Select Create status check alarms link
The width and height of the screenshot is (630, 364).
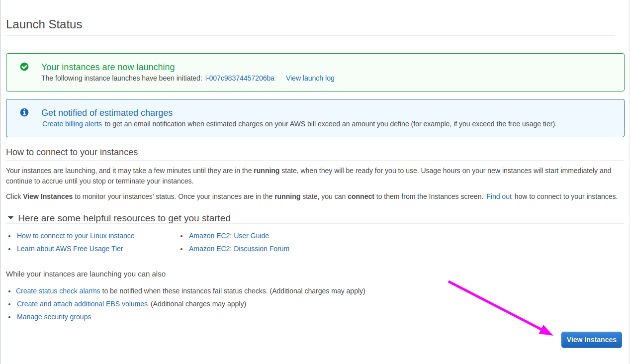tap(58, 291)
